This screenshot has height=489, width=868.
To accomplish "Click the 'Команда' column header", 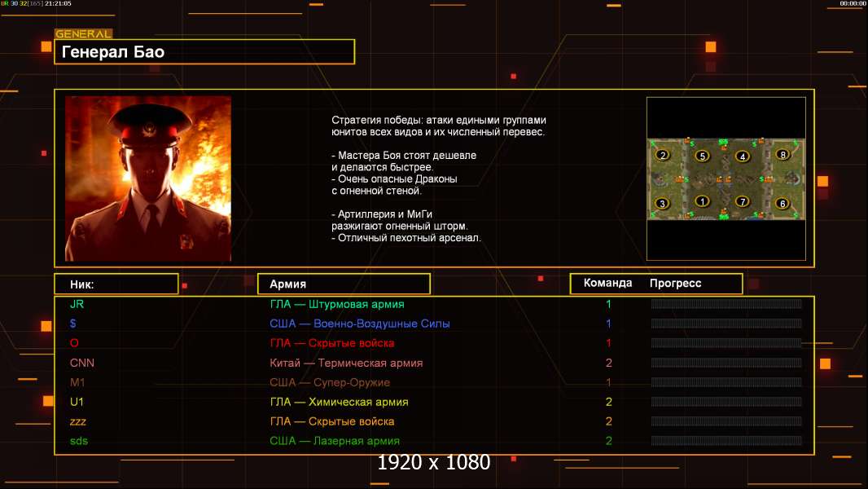I will click(607, 283).
